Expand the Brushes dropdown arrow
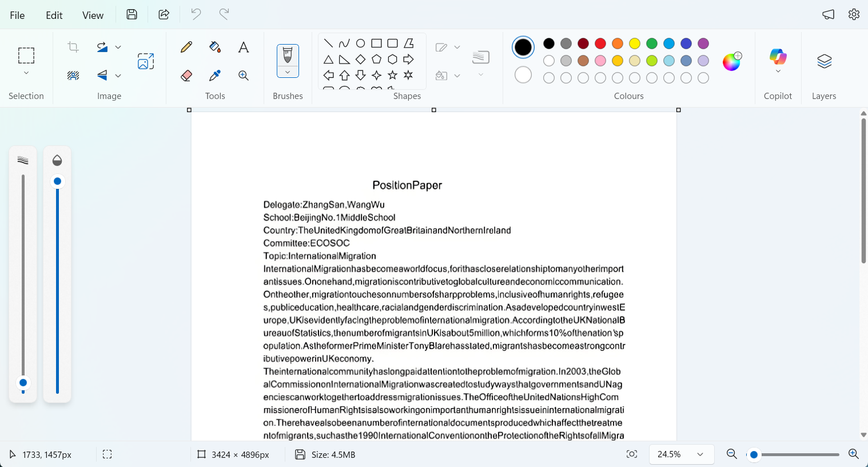868x467 pixels. click(288, 72)
